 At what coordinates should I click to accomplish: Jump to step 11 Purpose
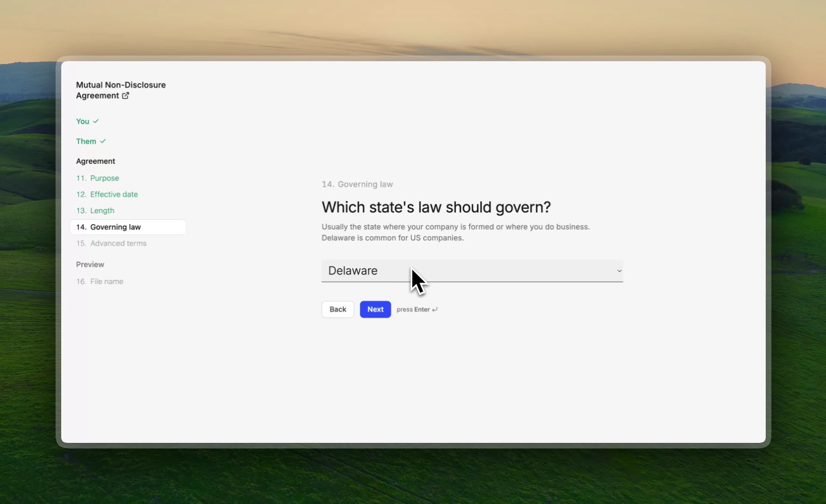pyautogui.click(x=98, y=178)
